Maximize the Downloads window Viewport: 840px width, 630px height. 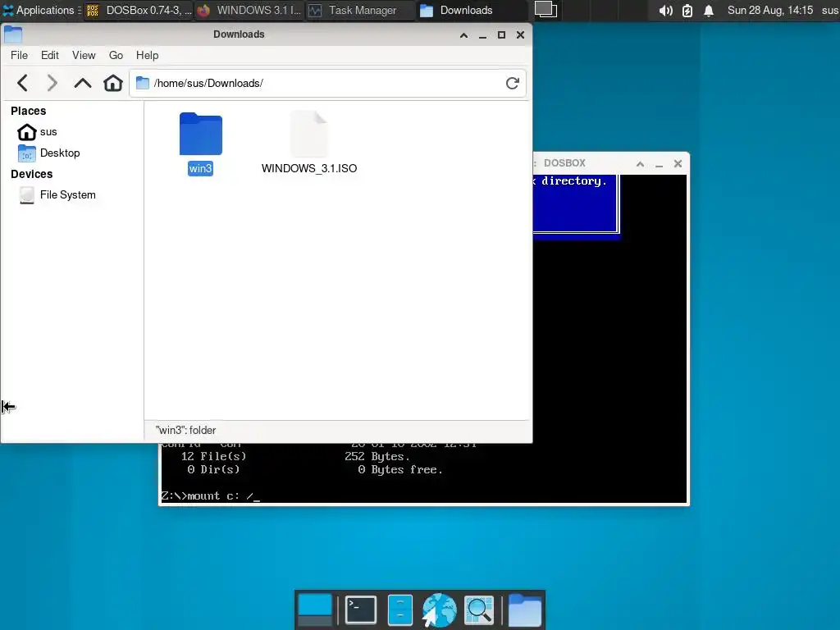click(501, 34)
